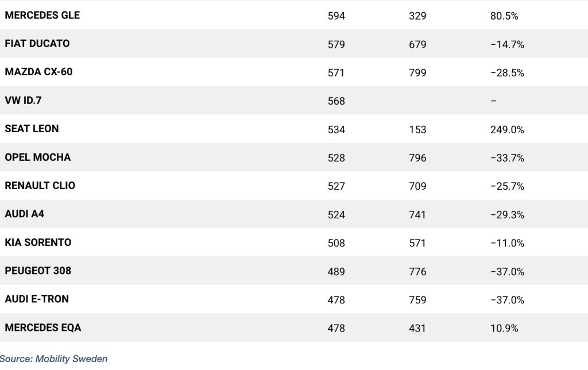Select the 799 value in Mazda row
588x370 pixels.
coord(417,73)
